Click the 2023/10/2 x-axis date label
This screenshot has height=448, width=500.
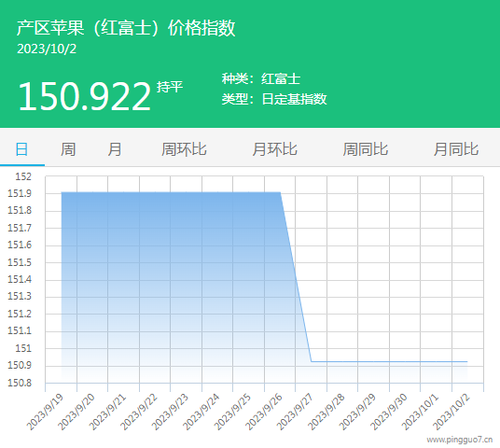(x=451, y=412)
